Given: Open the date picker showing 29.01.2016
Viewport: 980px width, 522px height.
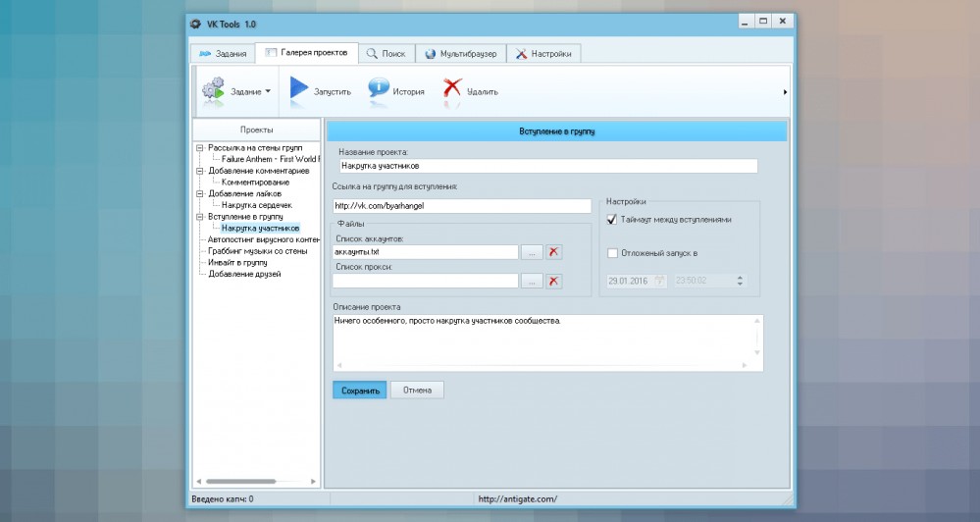Looking at the screenshot, I should point(637,281).
